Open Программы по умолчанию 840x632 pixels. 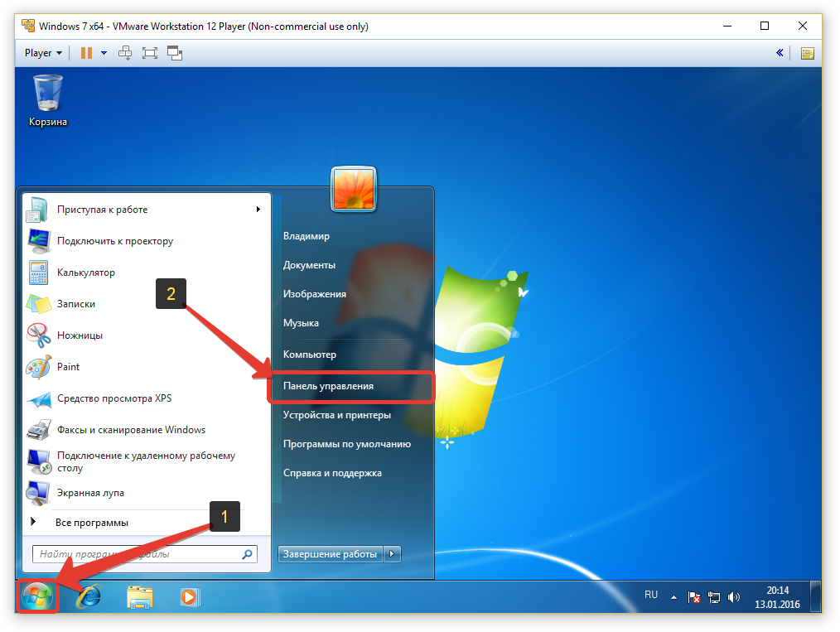(x=347, y=444)
